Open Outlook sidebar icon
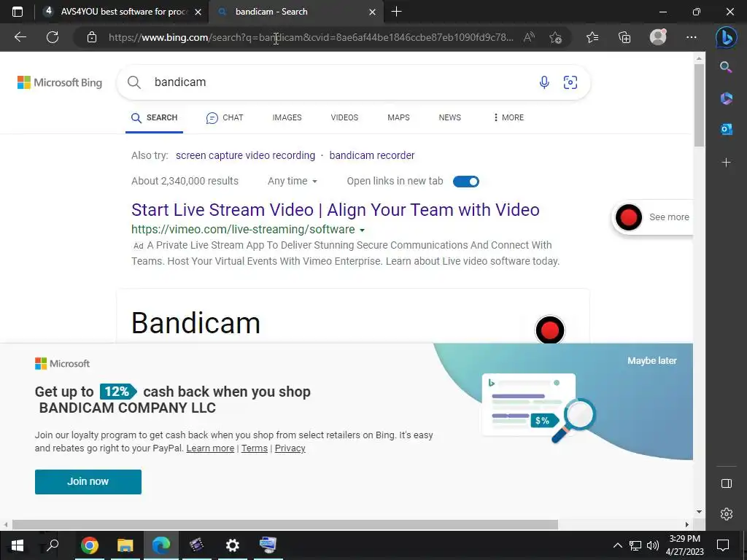The image size is (747, 560). pyautogui.click(x=726, y=129)
